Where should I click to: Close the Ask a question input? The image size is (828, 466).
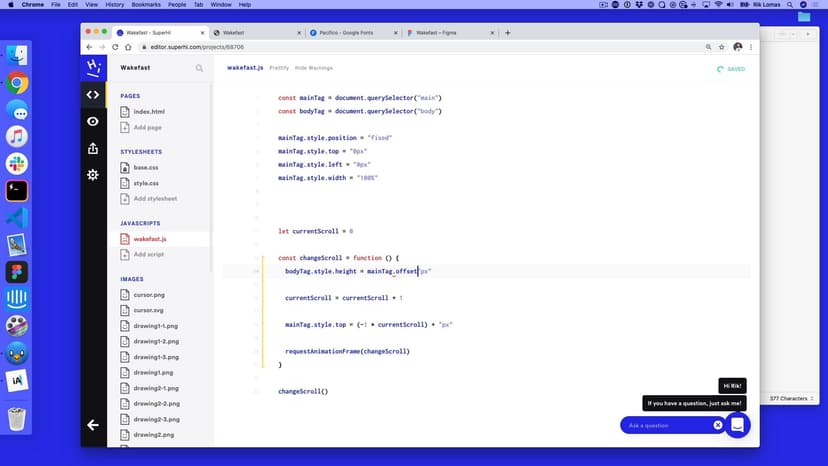pos(717,425)
